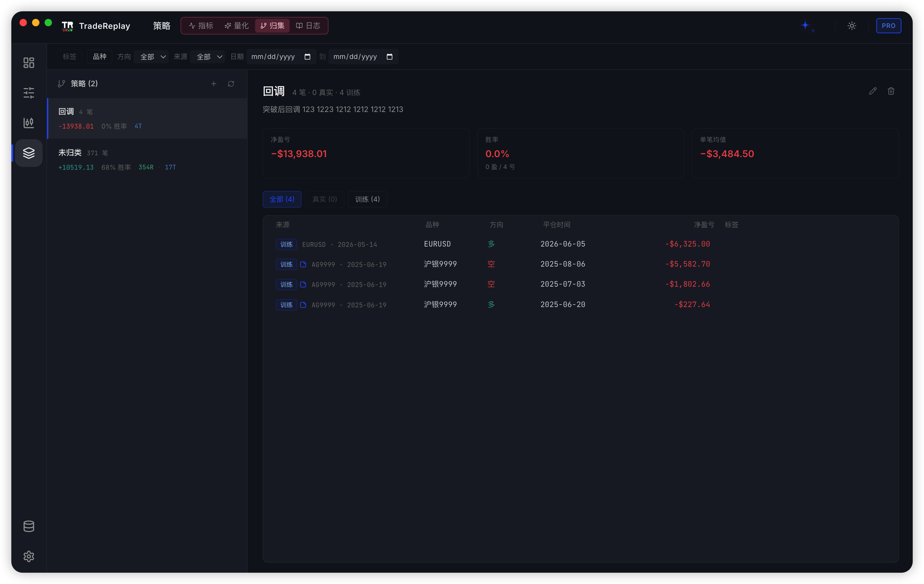
Task: Click the average per trade -$3,484.50
Action: (727, 154)
